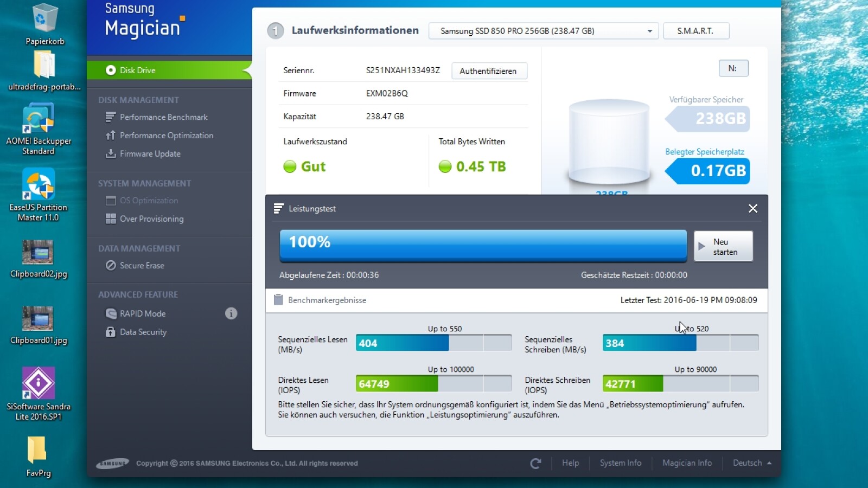Click the Performance Benchmark bars icon
The image size is (868, 488).
click(x=111, y=117)
